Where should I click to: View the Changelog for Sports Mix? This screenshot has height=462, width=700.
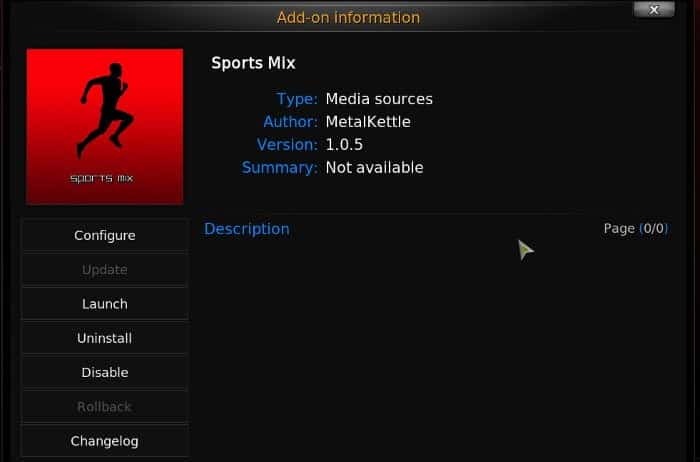(x=105, y=441)
